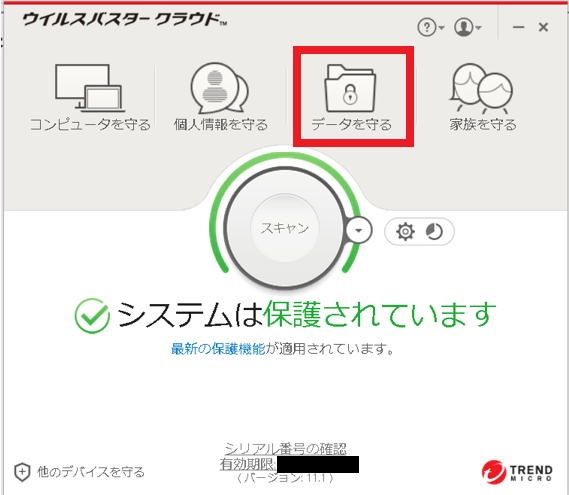Open settings gear icon
This screenshot has width=569, height=495.
click(x=405, y=232)
